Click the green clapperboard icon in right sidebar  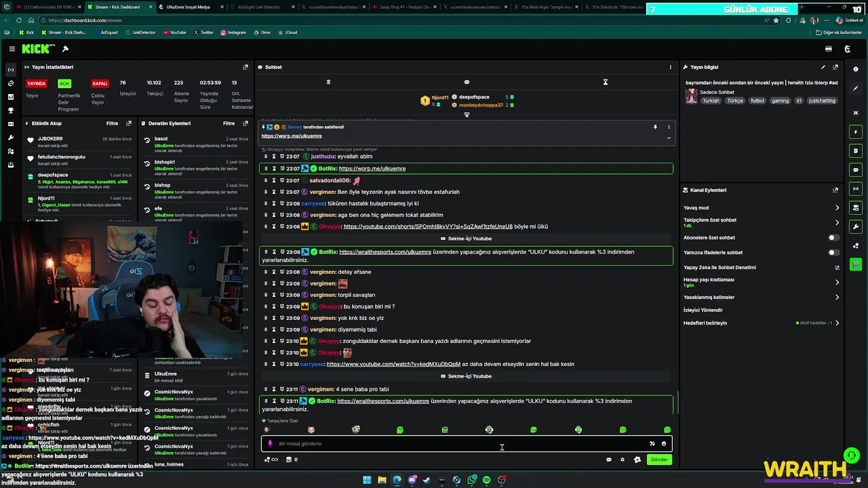[856, 264]
